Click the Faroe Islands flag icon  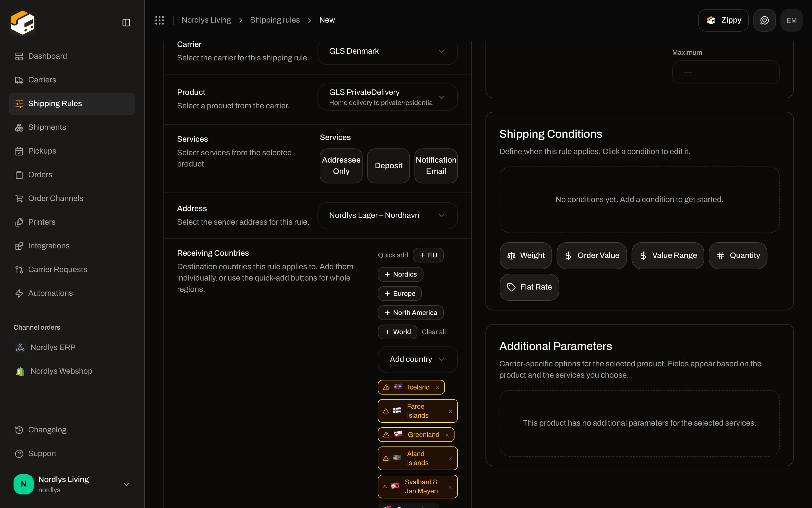(397, 410)
